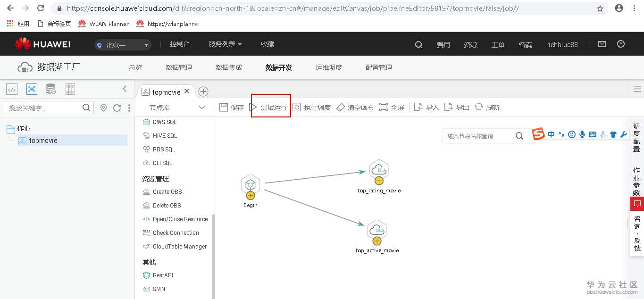Open the mail messages icon
Screen dimensions: 644x299
pyautogui.click(x=602, y=44)
